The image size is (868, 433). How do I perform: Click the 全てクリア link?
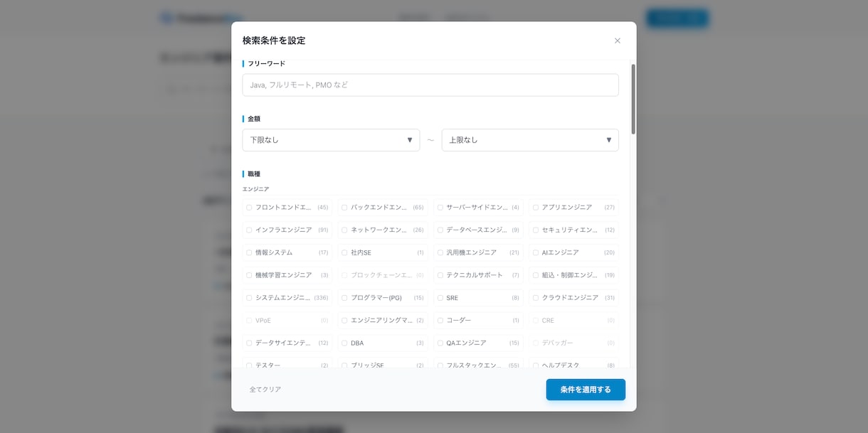pos(265,390)
